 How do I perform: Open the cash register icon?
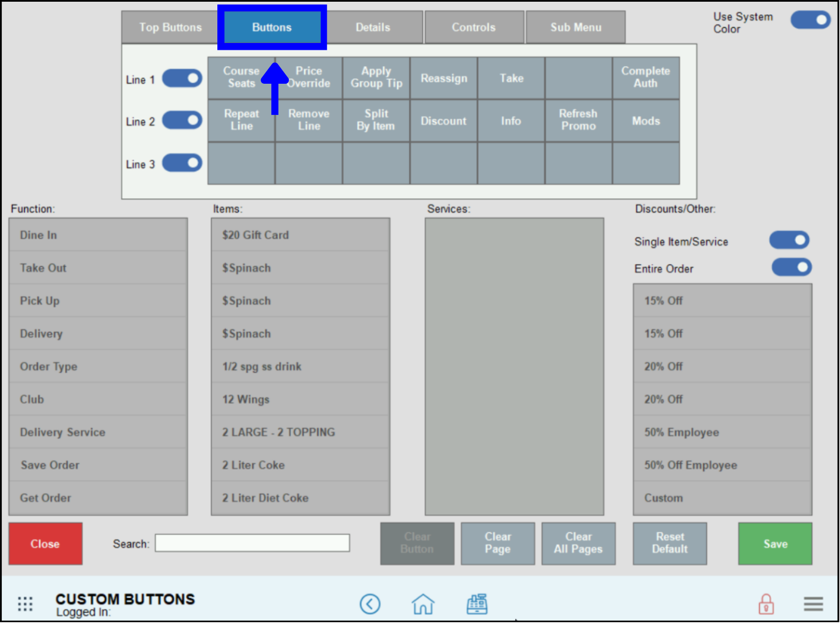pos(477,604)
